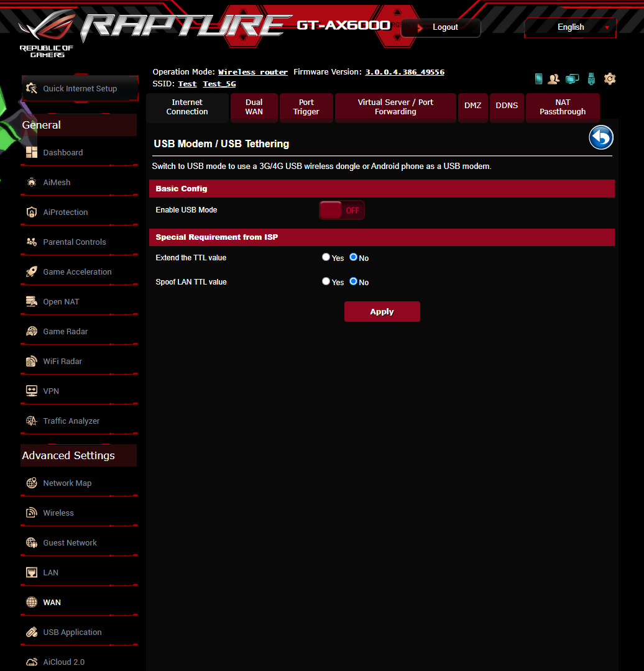Toggle the Enable USB Mode switch

(x=342, y=210)
